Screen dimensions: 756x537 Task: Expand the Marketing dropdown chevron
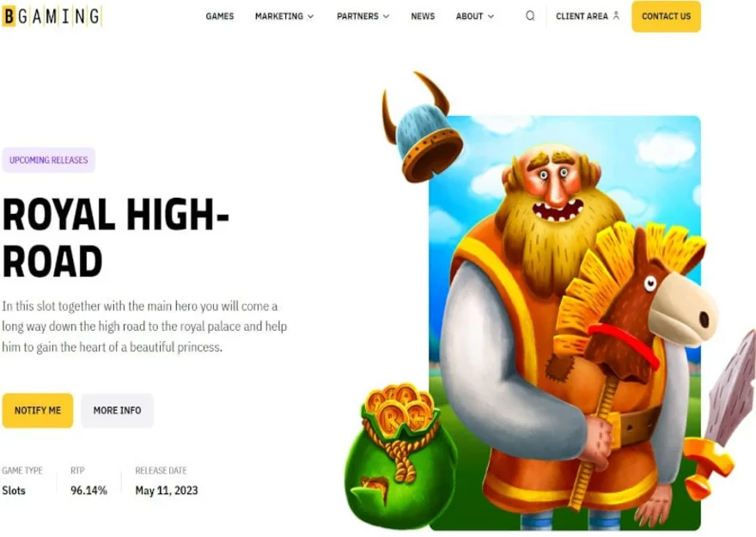tap(311, 16)
